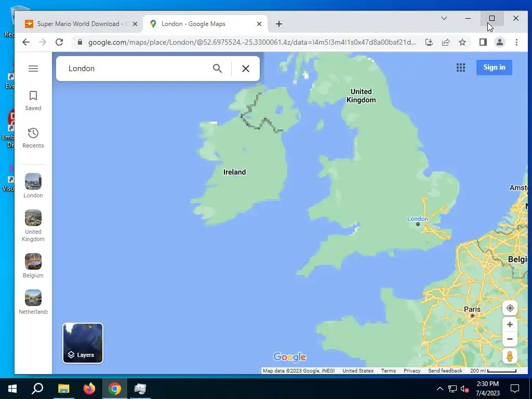532x399 pixels.
Task: Bookmark this page with the star
Action: pyautogui.click(x=462, y=42)
